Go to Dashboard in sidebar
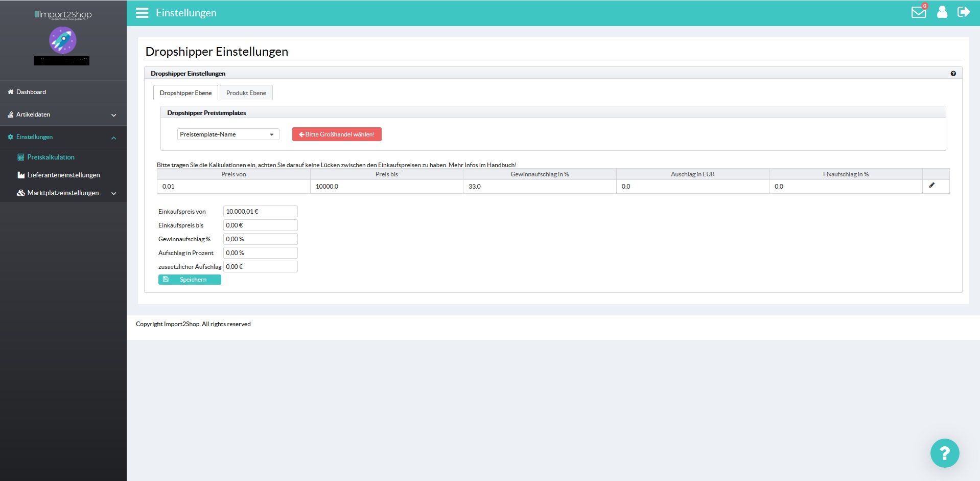The image size is (980, 481). point(31,92)
